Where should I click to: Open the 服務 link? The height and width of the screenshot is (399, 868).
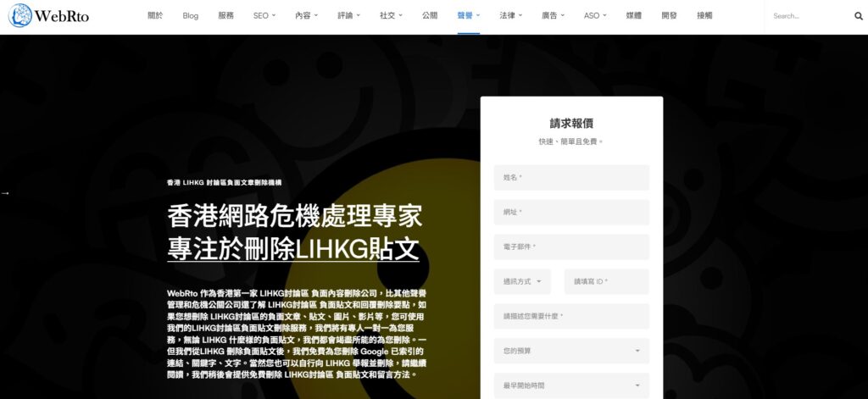point(225,15)
